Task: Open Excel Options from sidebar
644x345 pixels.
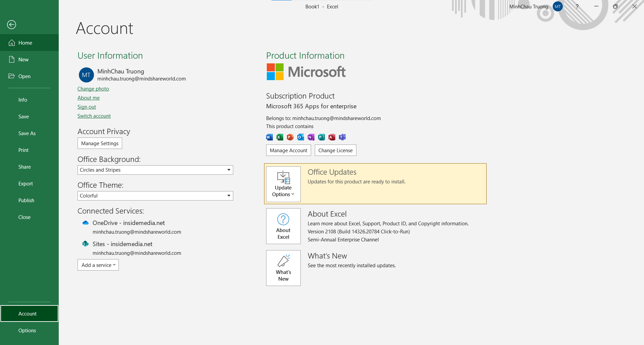Action: [x=29, y=330]
